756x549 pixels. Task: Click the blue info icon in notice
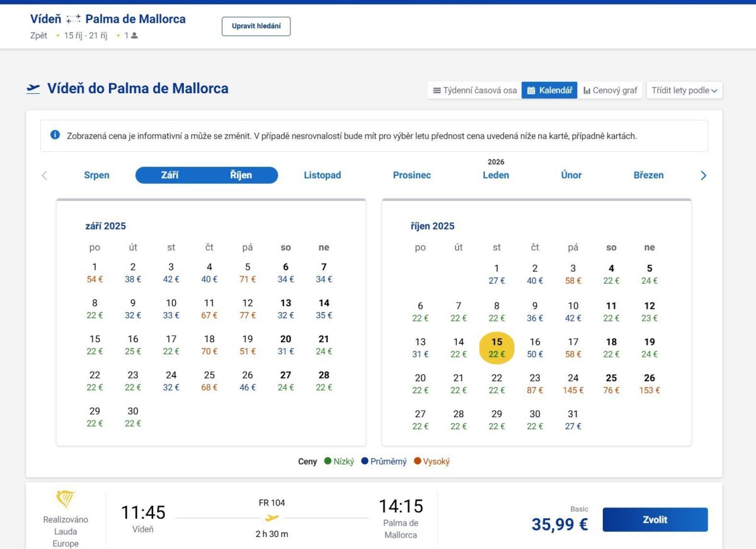point(55,135)
